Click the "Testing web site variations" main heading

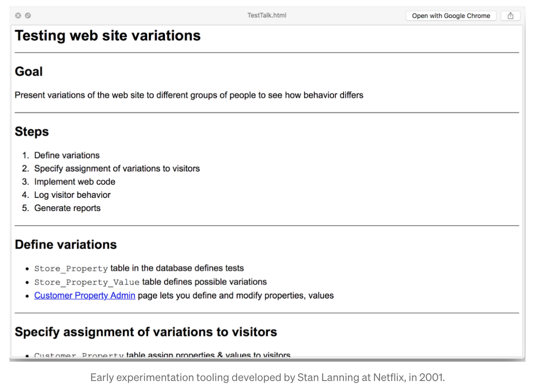tap(108, 36)
